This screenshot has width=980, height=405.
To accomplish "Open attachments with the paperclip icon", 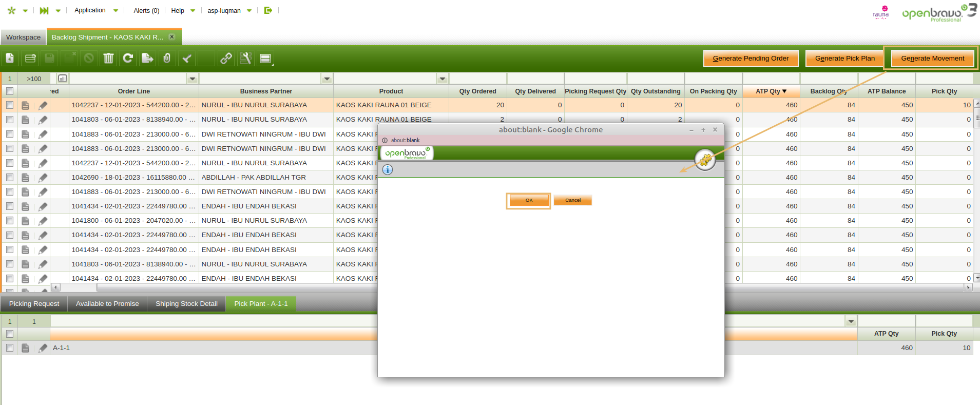I will (x=167, y=59).
